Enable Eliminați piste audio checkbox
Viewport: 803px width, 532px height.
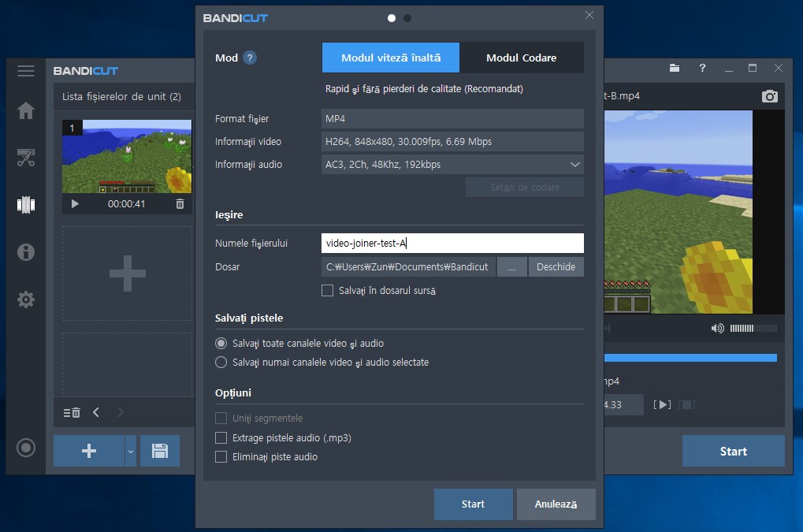[x=221, y=456]
